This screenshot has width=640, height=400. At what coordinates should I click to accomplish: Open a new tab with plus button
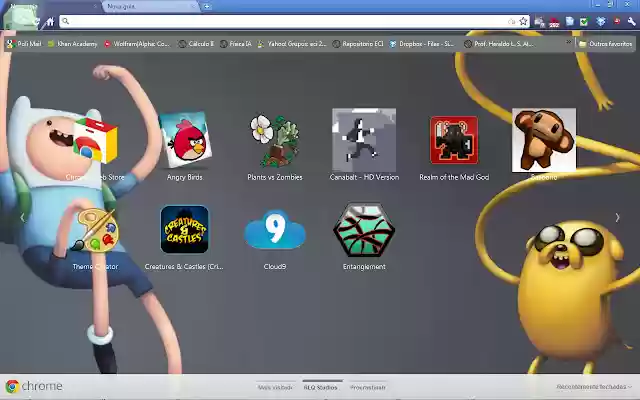coord(207,7)
